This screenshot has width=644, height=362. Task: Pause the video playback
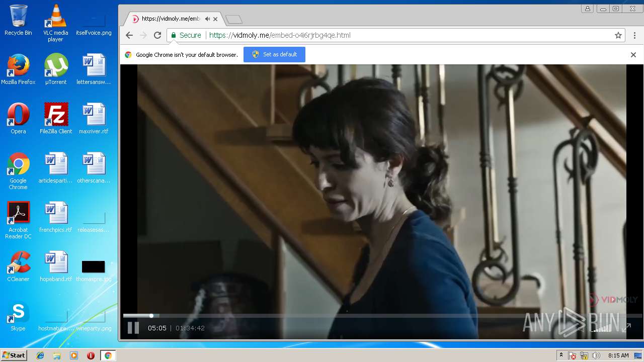[x=133, y=328]
